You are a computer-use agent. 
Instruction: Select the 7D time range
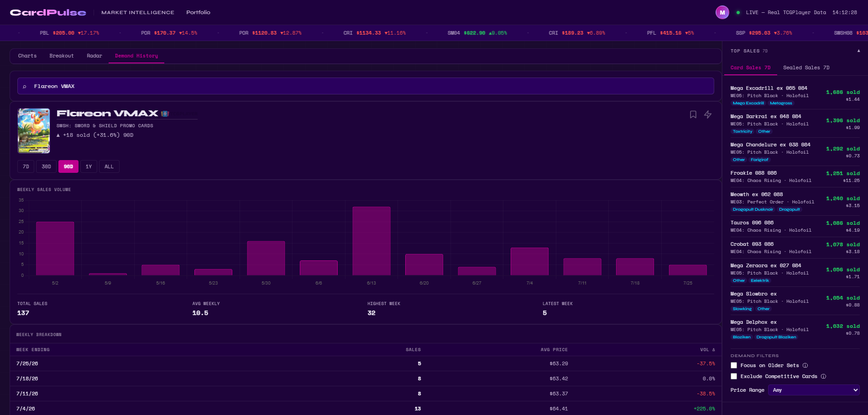click(26, 166)
